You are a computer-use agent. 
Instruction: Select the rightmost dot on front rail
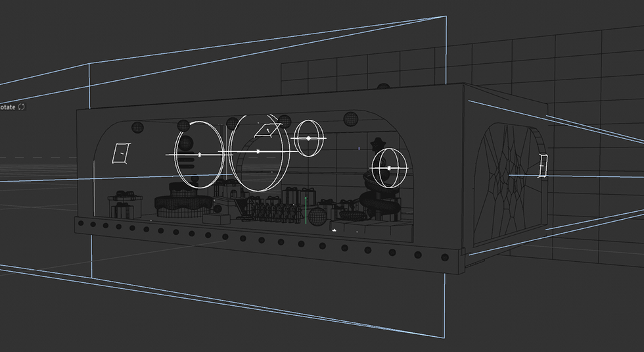pyautogui.click(x=444, y=257)
